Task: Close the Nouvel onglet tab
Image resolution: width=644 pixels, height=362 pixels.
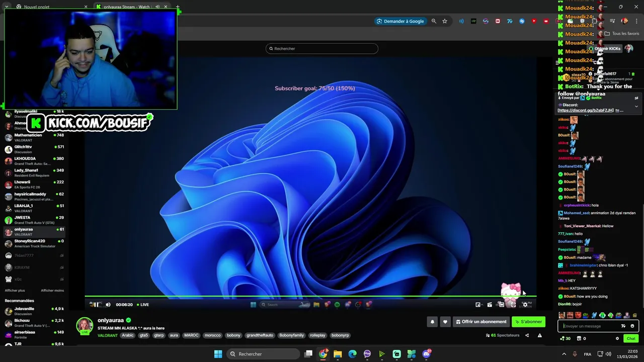Action: (x=86, y=7)
